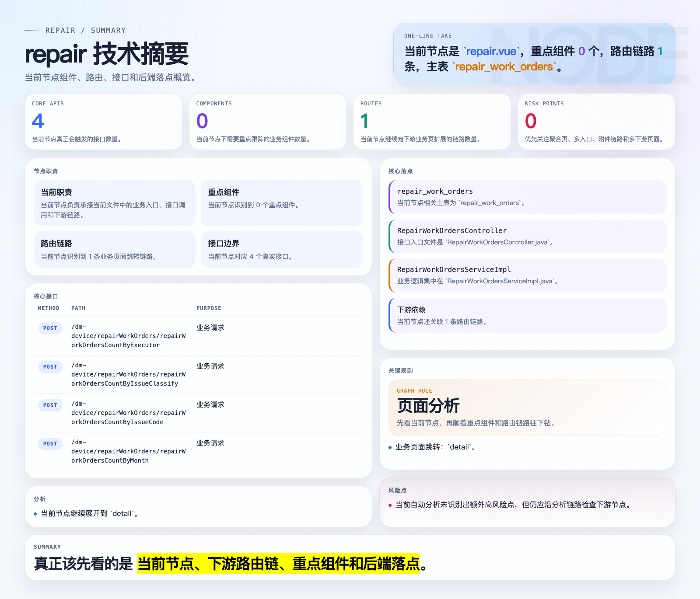Click 业务请求 in the CountByExecutor row
Image resolution: width=700 pixels, height=599 pixels.
210,327
